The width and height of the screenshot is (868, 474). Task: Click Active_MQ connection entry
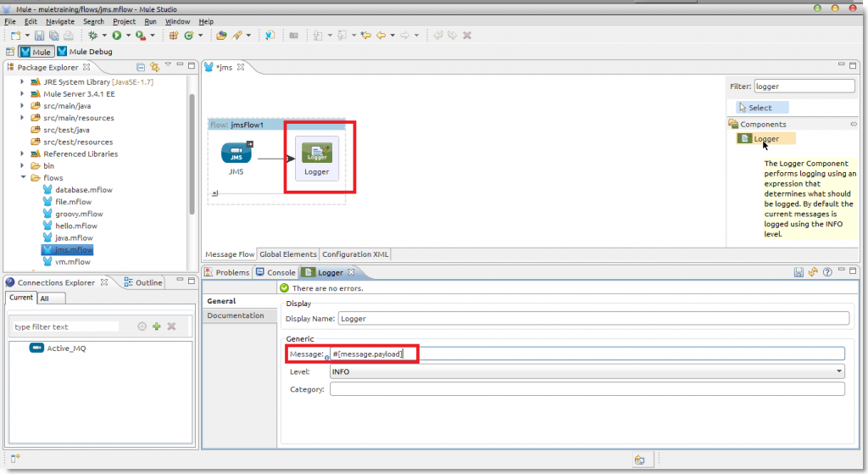(58, 349)
